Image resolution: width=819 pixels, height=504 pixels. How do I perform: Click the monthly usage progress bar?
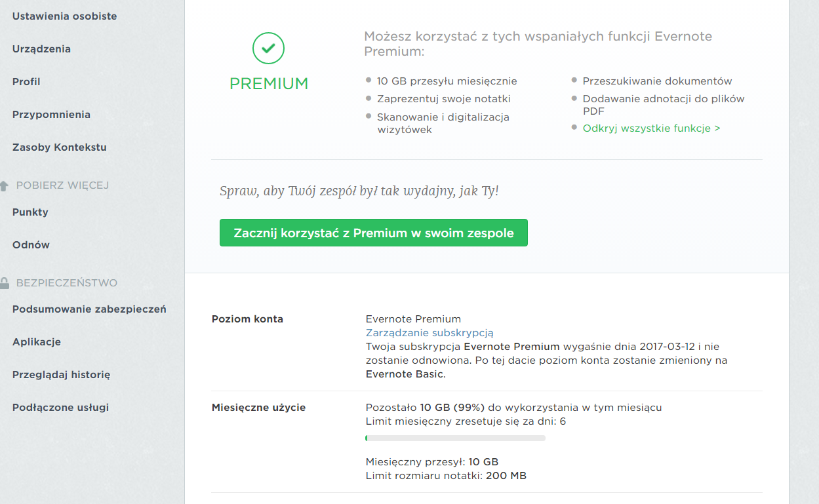pyautogui.click(x=455, y=438)
